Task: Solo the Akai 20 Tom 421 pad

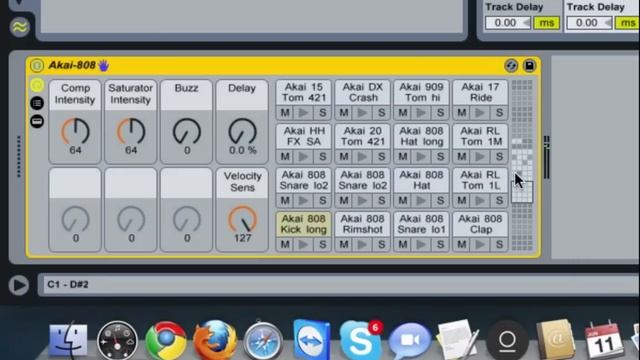Action: click(381, 156)
